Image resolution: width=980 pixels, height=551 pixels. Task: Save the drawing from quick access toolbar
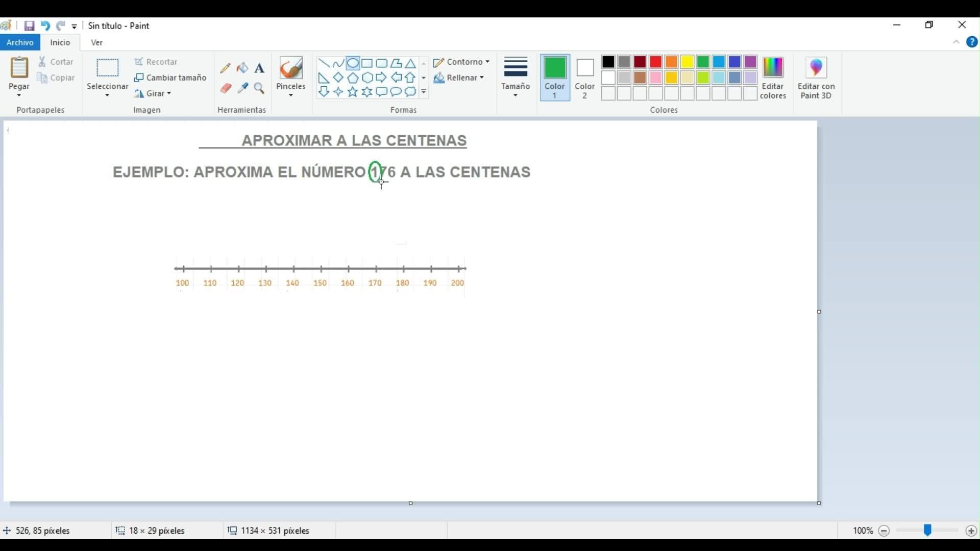click(x=29, y=26)
